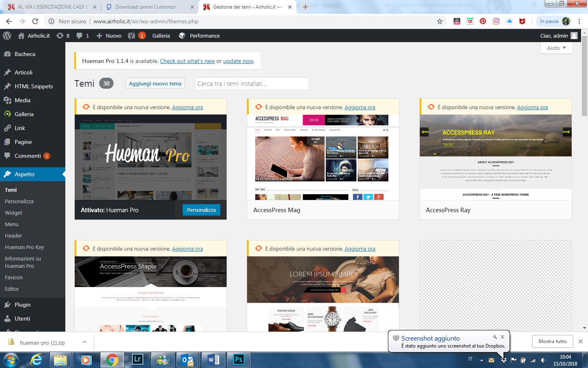Click the update now link

pyautogui.click(x=238, y=61)
